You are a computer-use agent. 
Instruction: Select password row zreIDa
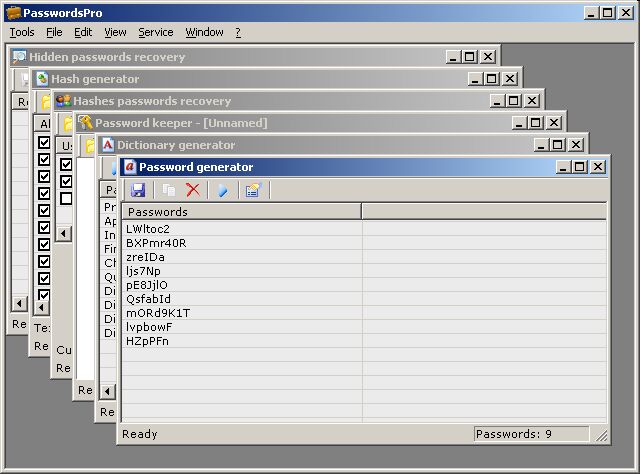coord(242,257)
